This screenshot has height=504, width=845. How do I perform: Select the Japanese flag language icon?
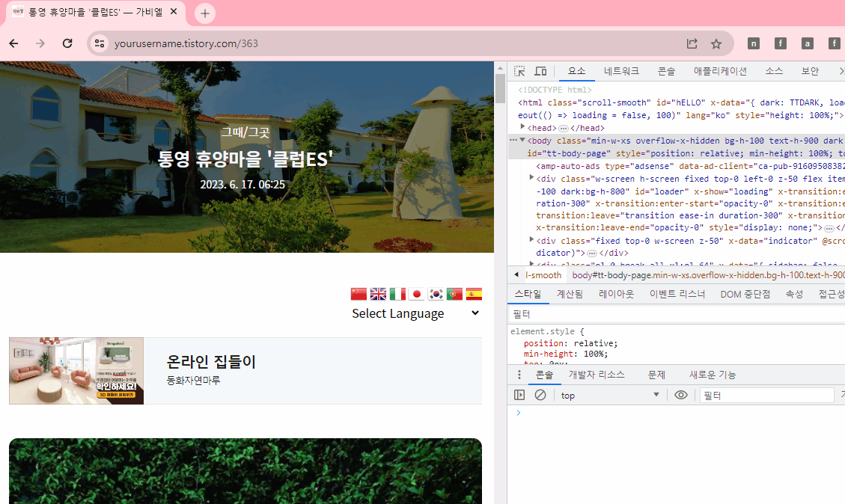coord(417,293)
